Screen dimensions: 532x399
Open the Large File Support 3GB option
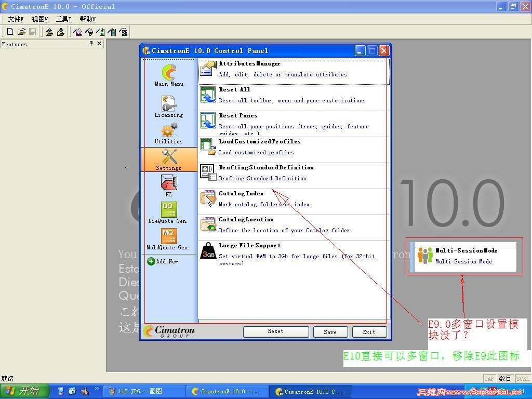pyautogui.click(x=294, y=254)
